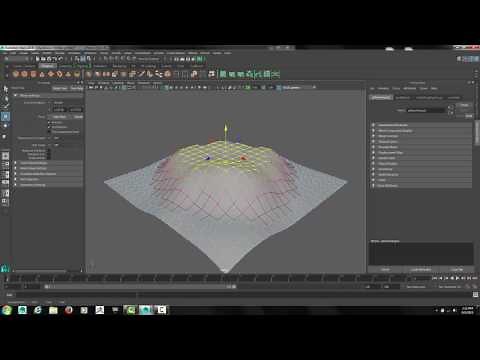Toggle the third checkbox under the Pivot buttons
The height and width of the screenshot is (360, 480).
49,132
